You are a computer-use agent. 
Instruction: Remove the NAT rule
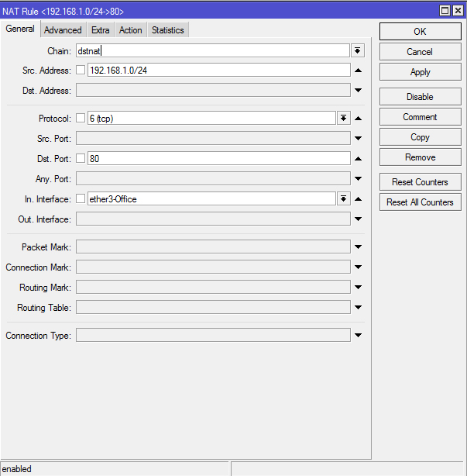click(x=420, y=157)
